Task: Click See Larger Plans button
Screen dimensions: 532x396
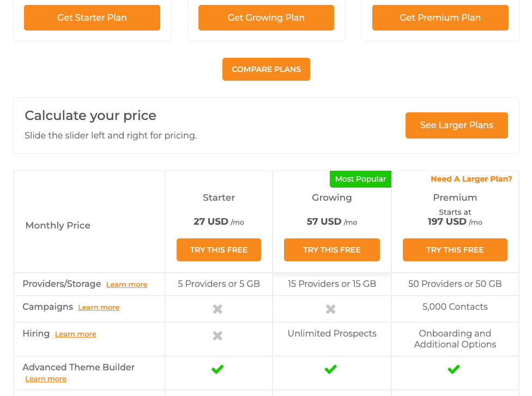Action: coord(456,125)
